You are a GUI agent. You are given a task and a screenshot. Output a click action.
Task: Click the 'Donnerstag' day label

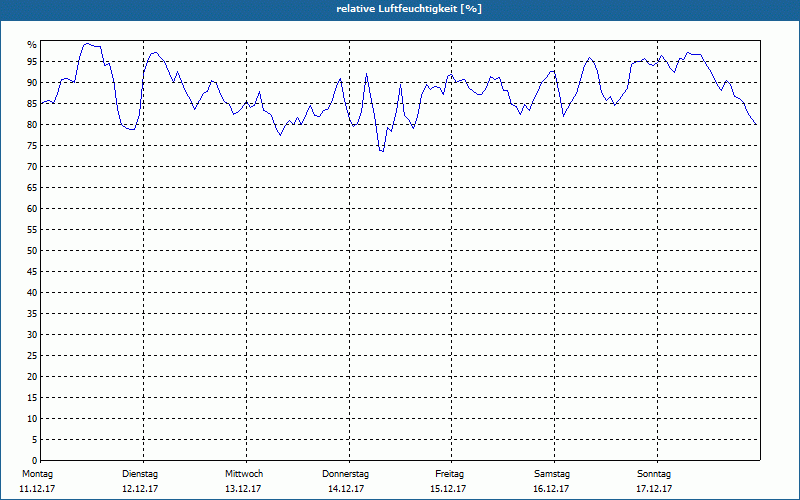(x=345, y=474)
